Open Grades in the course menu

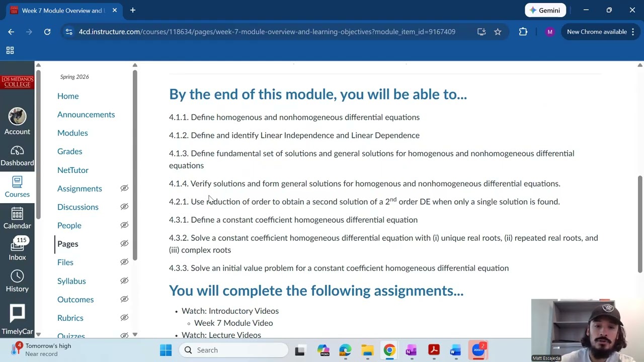[x=69, y=151]
